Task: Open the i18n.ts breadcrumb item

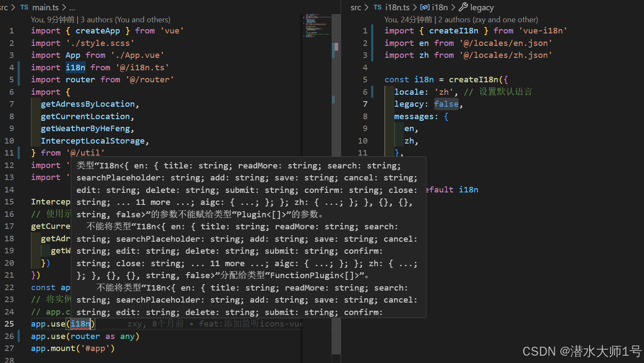Action: pyautogui.click(x=397, y=7)
